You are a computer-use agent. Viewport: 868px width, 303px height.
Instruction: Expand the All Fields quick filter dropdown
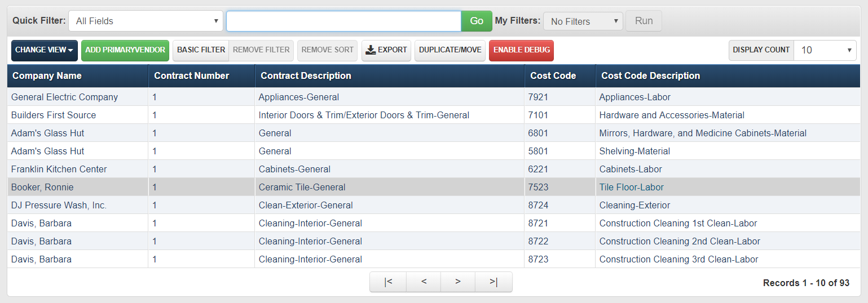click(x=146, y=21)
